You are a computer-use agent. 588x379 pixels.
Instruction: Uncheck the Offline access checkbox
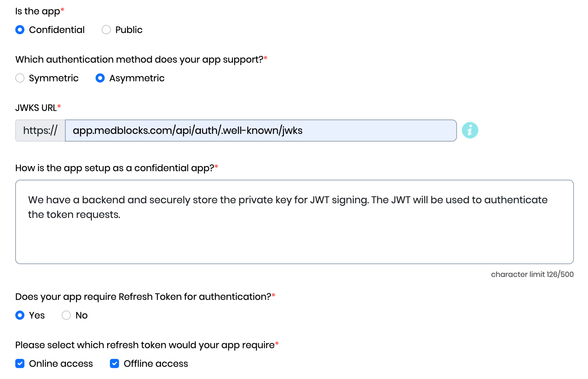pos(114,363)
